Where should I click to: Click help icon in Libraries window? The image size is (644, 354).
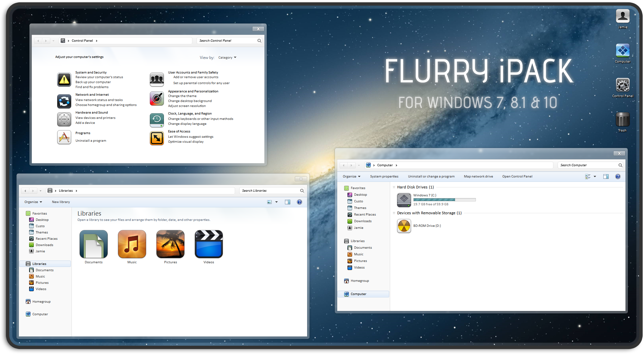[299, 202]
